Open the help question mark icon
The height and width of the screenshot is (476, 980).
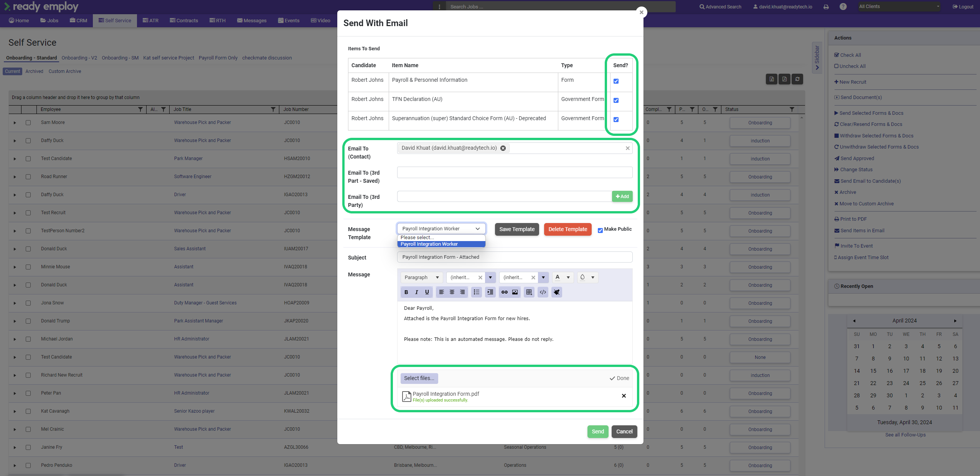843,7
